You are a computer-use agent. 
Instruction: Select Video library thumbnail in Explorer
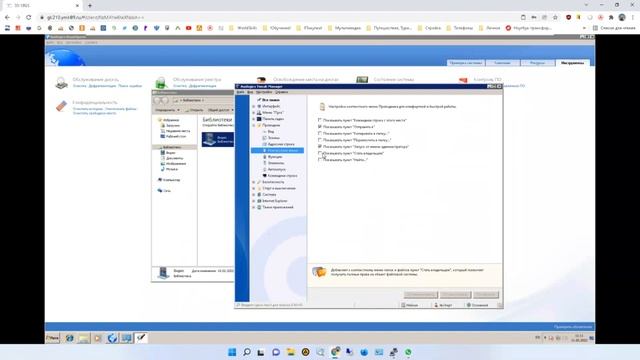[218, 139]
